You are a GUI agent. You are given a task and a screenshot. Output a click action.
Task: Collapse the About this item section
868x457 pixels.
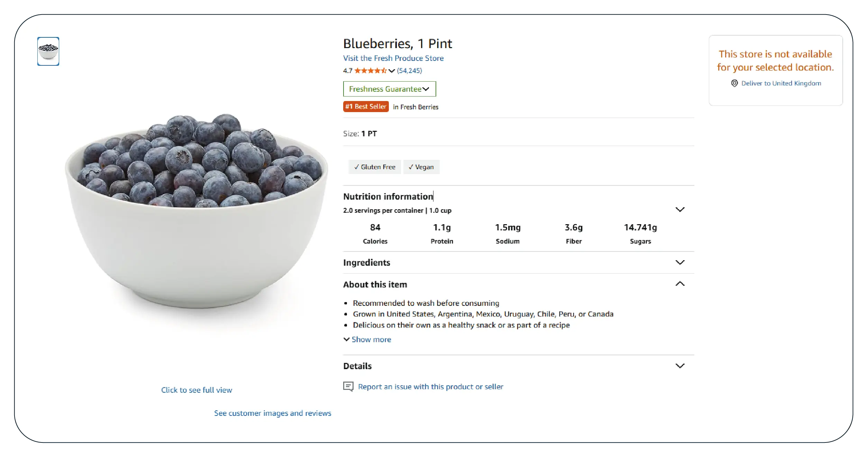[680, 284]
